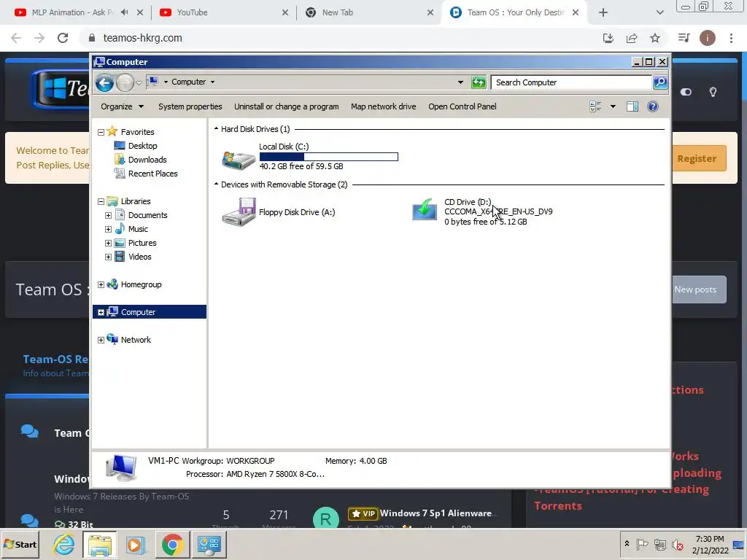The height and width of the screenshot is (560, 747).
Task: Show hidden tray icons arrow
Action: [627, 544]
